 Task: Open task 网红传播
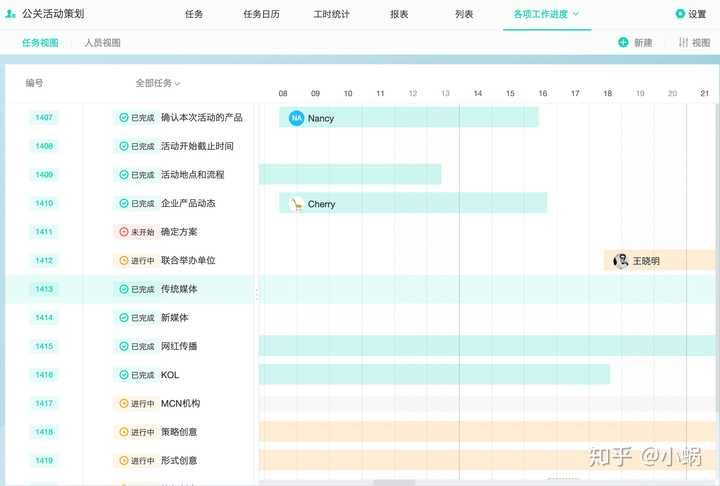(179, 346)
